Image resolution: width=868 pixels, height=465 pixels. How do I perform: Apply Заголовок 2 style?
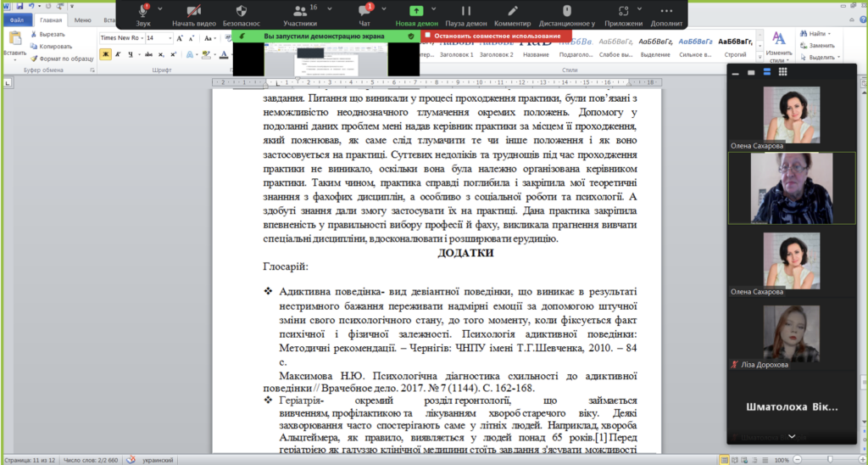click(x=497, y=48)
